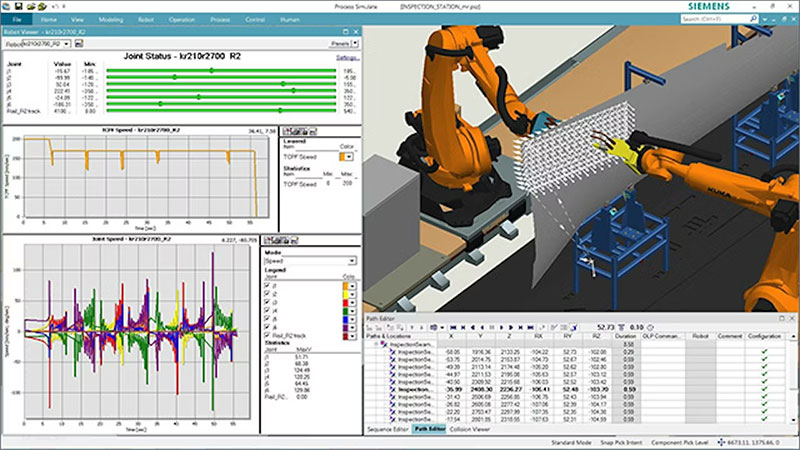This screenshot has height=450, width=800.
Task: Click the Settings link in Joint Status
Action: 347,58
